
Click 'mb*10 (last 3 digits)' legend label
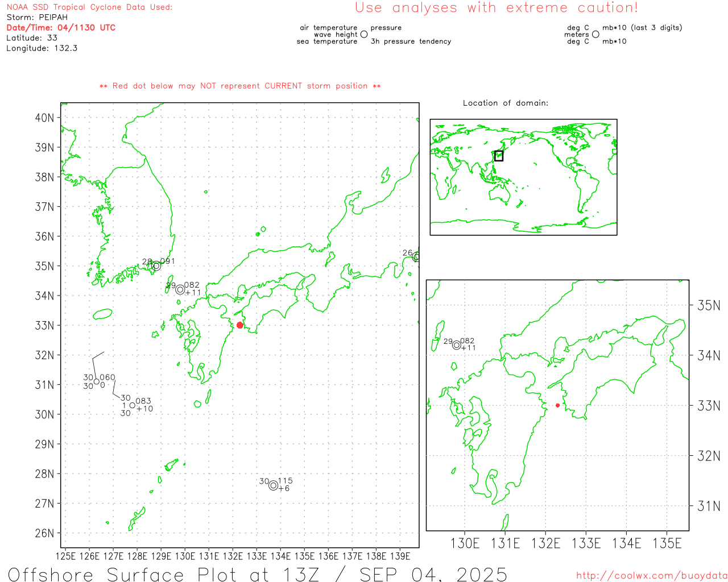[642, 27]
